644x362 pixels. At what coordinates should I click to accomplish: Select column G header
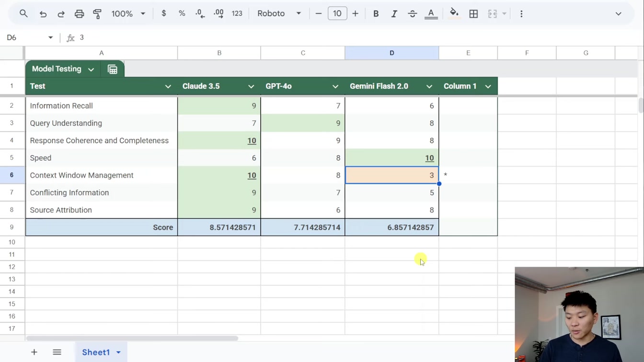(x=586, y=53)
